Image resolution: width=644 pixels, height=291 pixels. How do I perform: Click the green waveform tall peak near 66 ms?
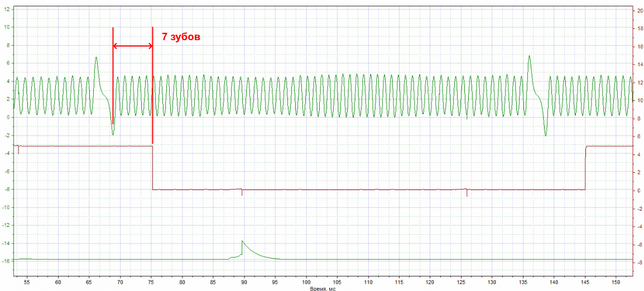[x=96, y=58]
